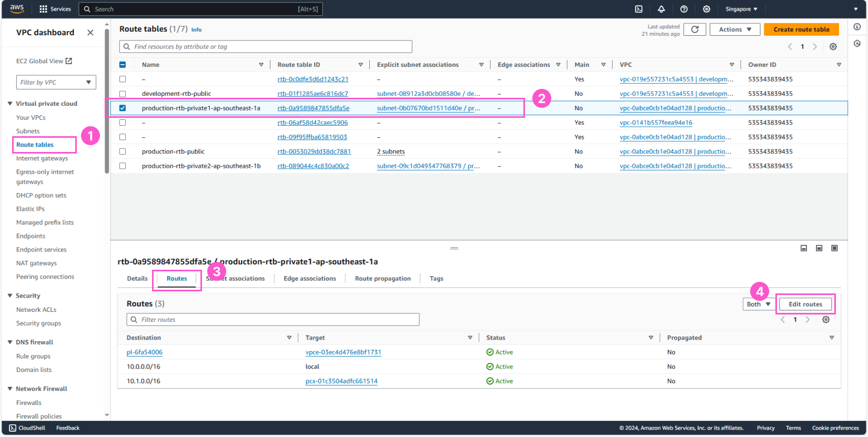Focus the Filter routes field
The image size is (868, 437).
[x=273, y=320]
